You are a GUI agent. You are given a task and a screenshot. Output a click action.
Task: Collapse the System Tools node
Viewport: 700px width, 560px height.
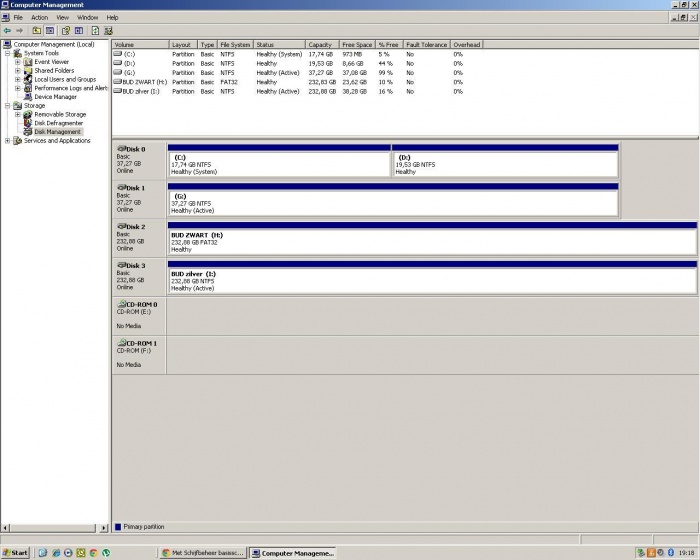point(8,53)
